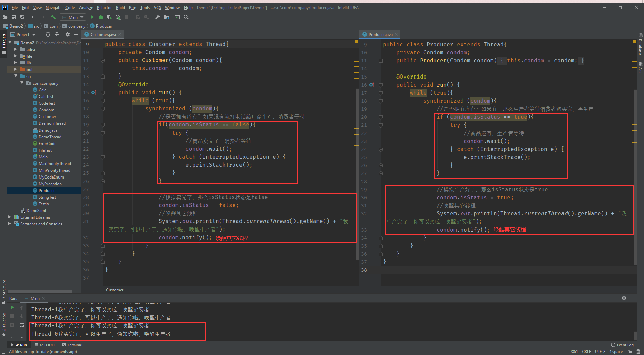Expand Scratches and Consoles node

pos(9,224)
